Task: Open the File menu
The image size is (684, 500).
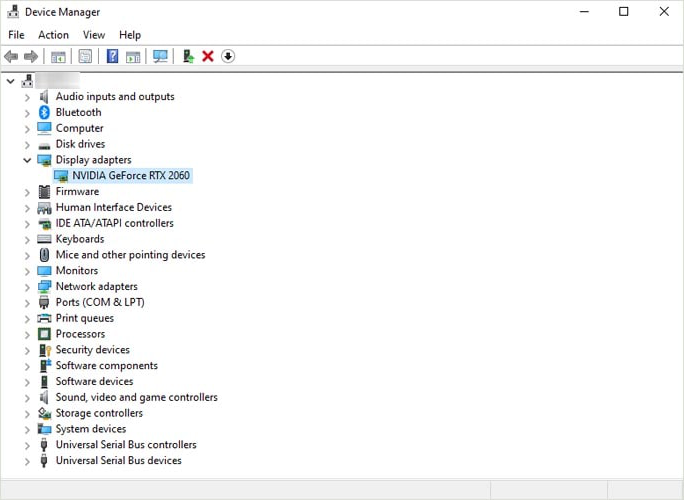Action: pos(16,35)
